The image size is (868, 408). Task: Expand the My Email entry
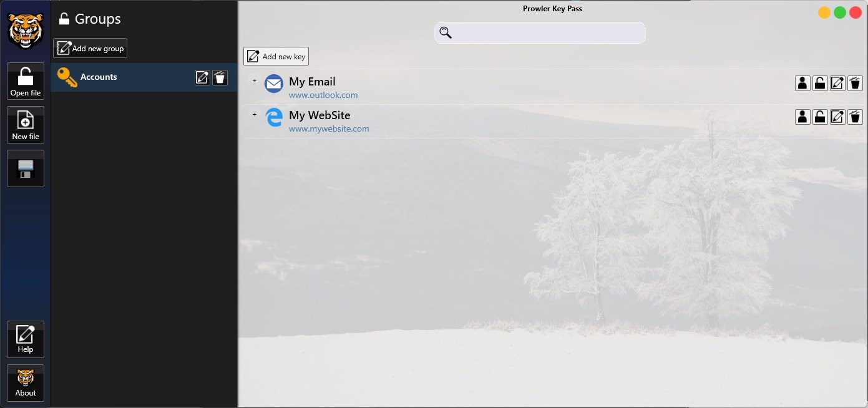tap(255, 81)
